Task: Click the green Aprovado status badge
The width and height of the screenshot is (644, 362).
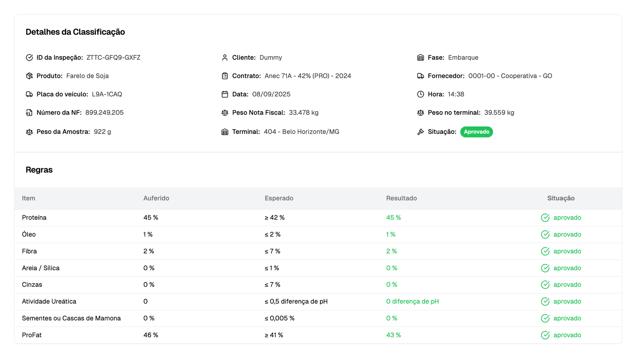Action: [x=476, y=132]
